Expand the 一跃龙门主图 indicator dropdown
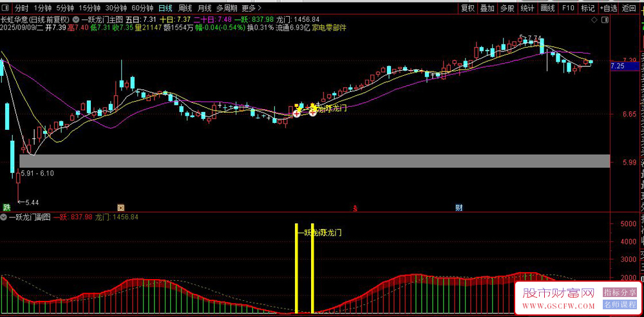Image resolution: width=644 pixels, height=317 pixels. click(x=77, y=19)
